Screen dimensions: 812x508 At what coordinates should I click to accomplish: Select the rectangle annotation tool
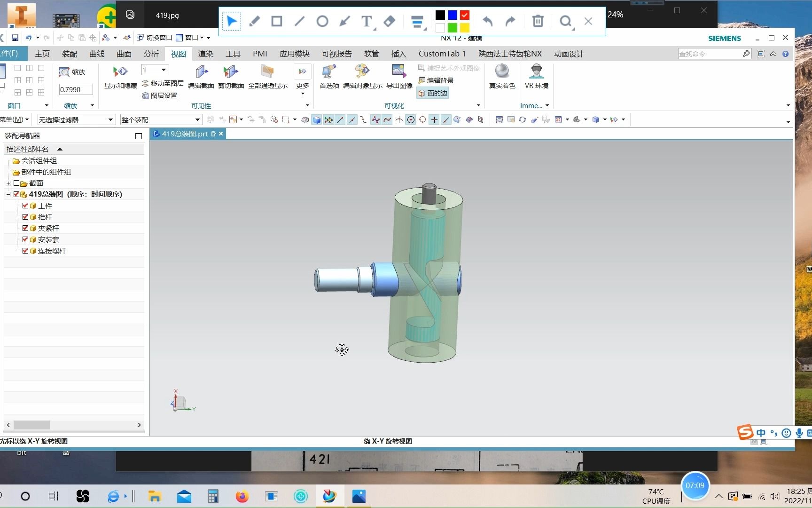click(277, 21)
